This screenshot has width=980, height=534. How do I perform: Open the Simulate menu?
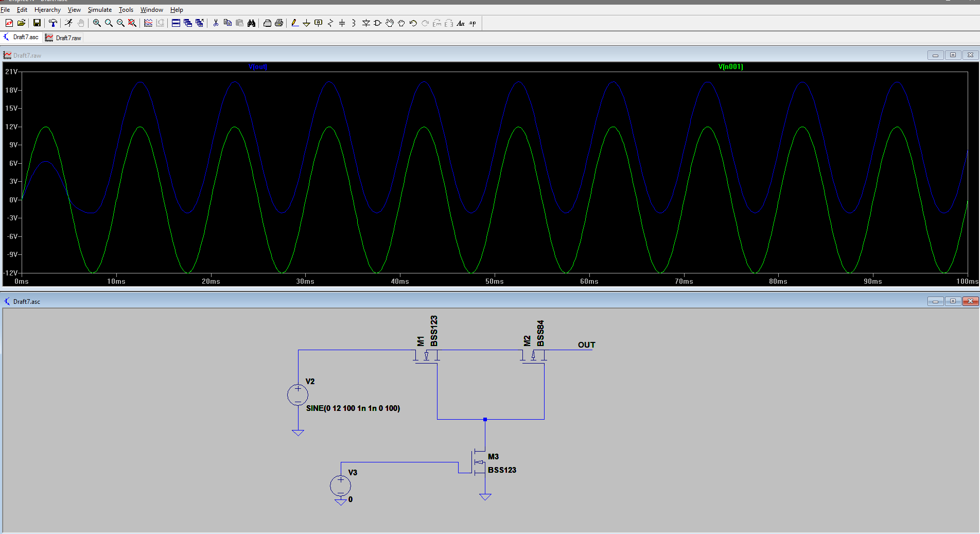[x=100, y=10]
